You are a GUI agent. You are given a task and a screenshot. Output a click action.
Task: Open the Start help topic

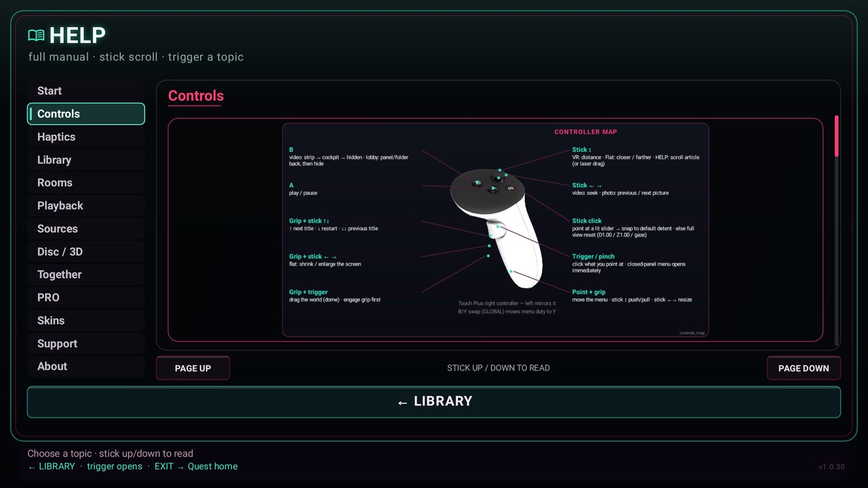click(x=86, y=91)
